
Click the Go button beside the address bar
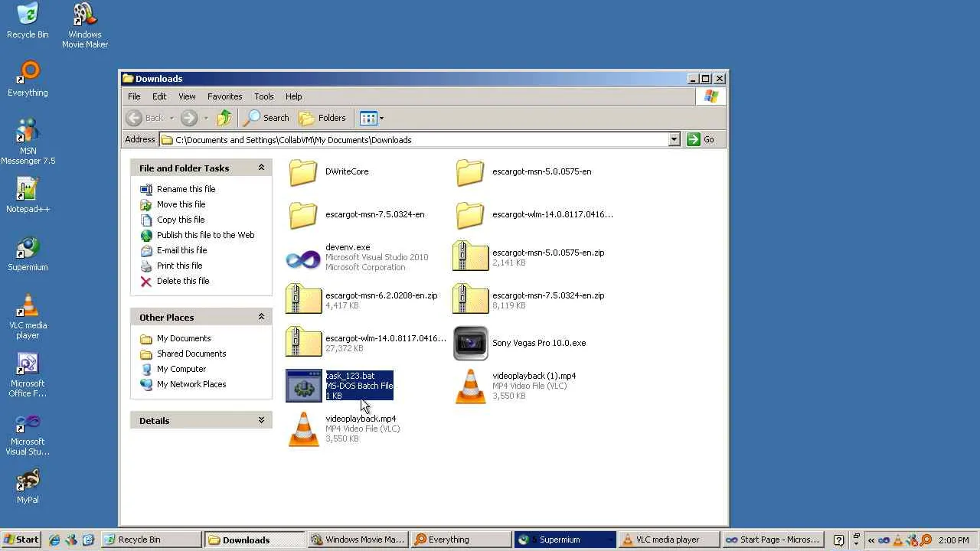701,139
